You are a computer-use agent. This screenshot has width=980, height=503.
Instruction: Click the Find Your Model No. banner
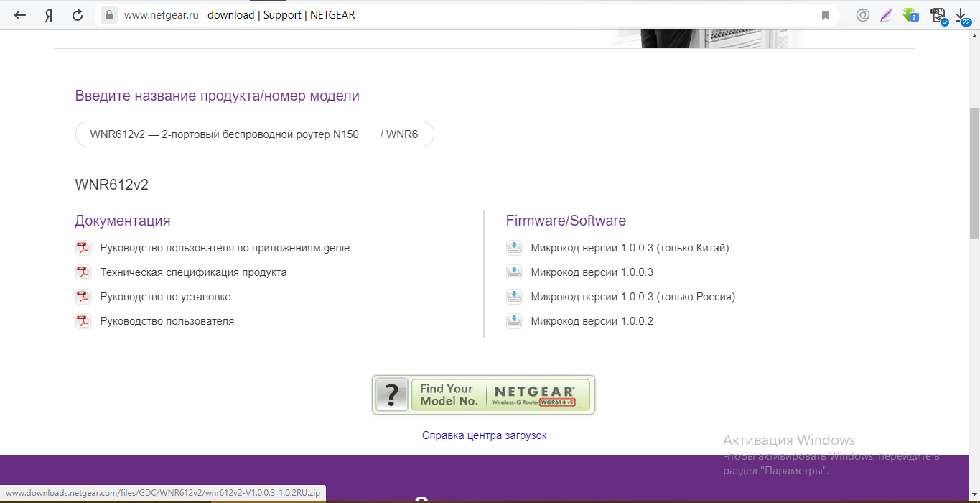[x=483, y=394]
